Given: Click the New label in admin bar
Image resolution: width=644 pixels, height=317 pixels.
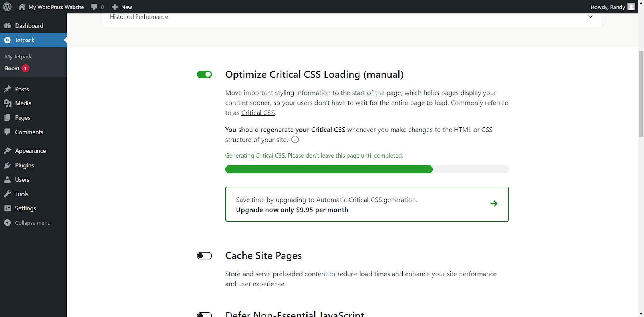Looking at the screenshot, I should coord(126,7).
